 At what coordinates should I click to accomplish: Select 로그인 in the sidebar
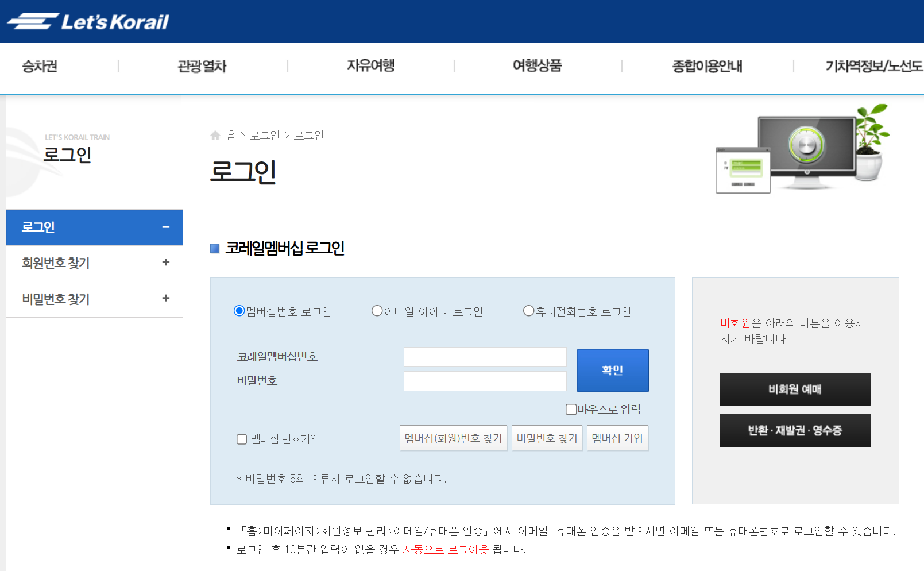pyautogui.click(x=95, y=227)
